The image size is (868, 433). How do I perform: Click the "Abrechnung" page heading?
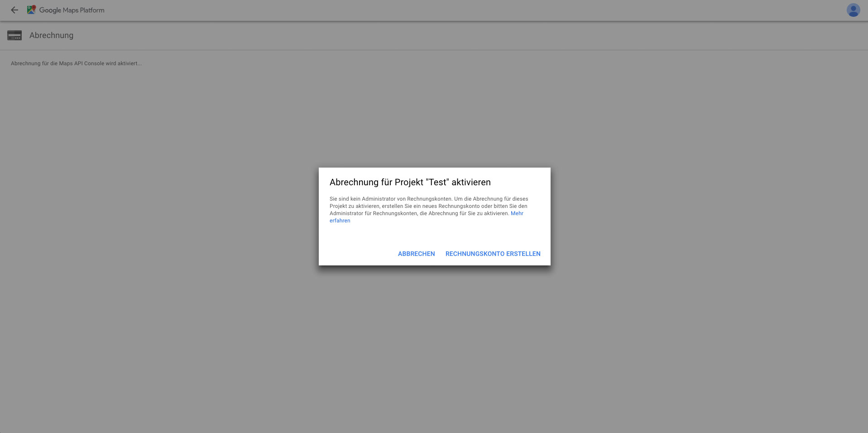point(51,35)
